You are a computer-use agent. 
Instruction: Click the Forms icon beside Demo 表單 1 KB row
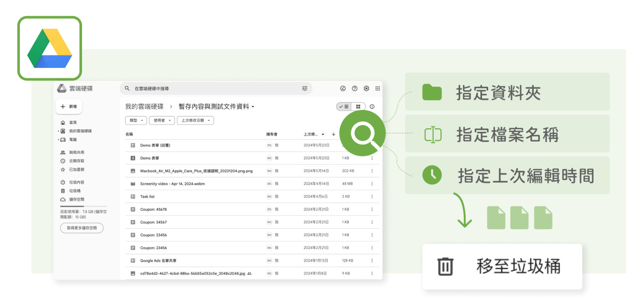click(133, 158)
